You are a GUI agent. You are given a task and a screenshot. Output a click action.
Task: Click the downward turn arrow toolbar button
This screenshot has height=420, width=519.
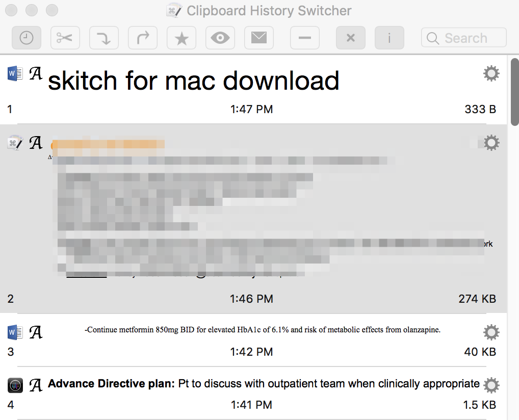104,38
